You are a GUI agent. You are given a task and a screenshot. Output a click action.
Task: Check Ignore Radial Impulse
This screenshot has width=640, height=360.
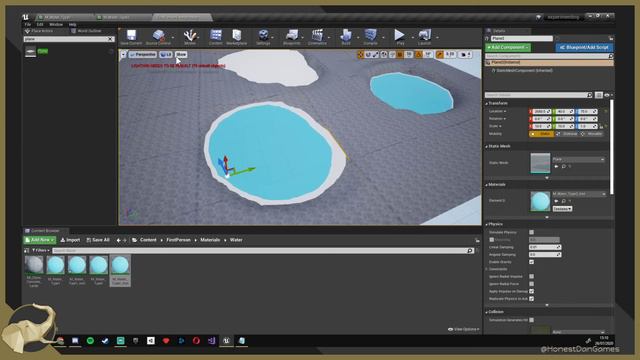[531, 277]
